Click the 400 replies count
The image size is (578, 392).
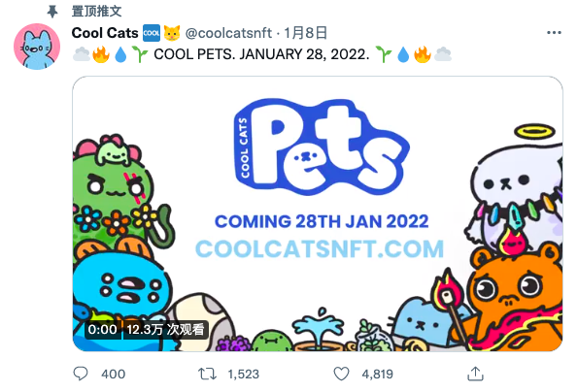pos(113,374)
